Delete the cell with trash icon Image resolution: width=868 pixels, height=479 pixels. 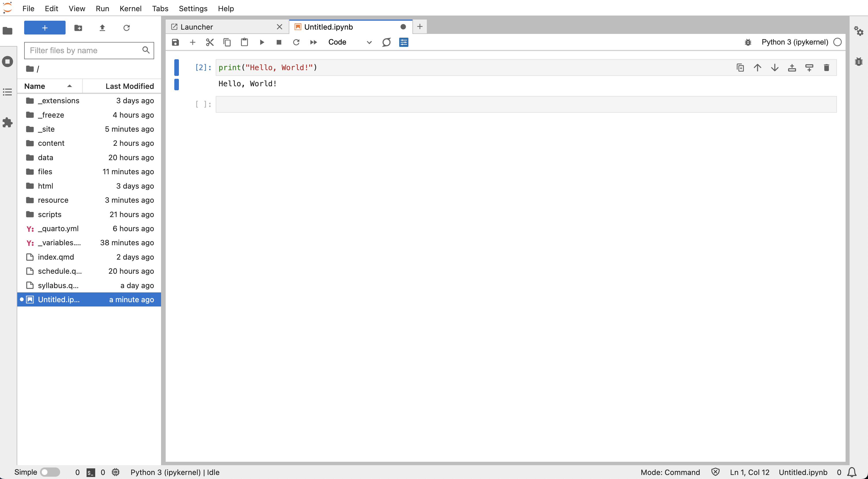(x=826, y=68)
